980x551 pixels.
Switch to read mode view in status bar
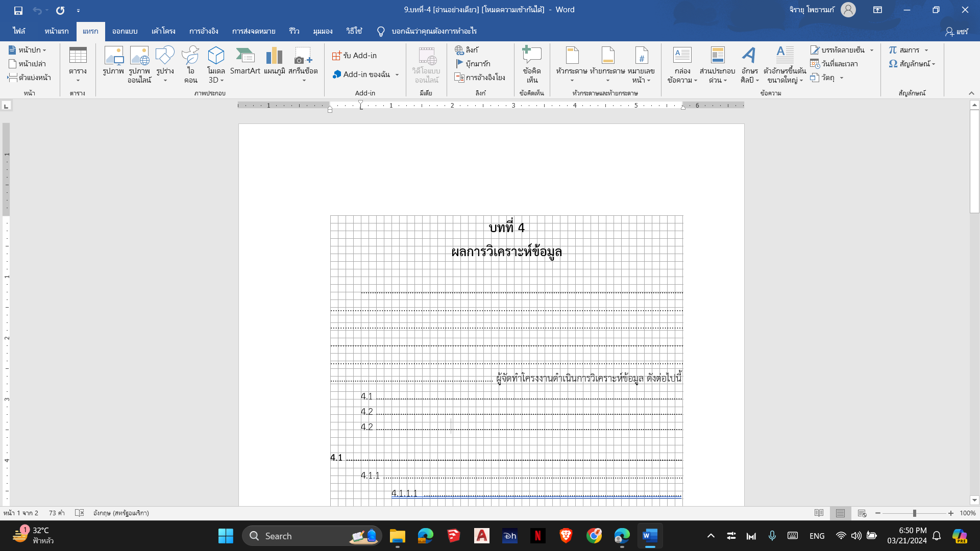tap(819, 513)
